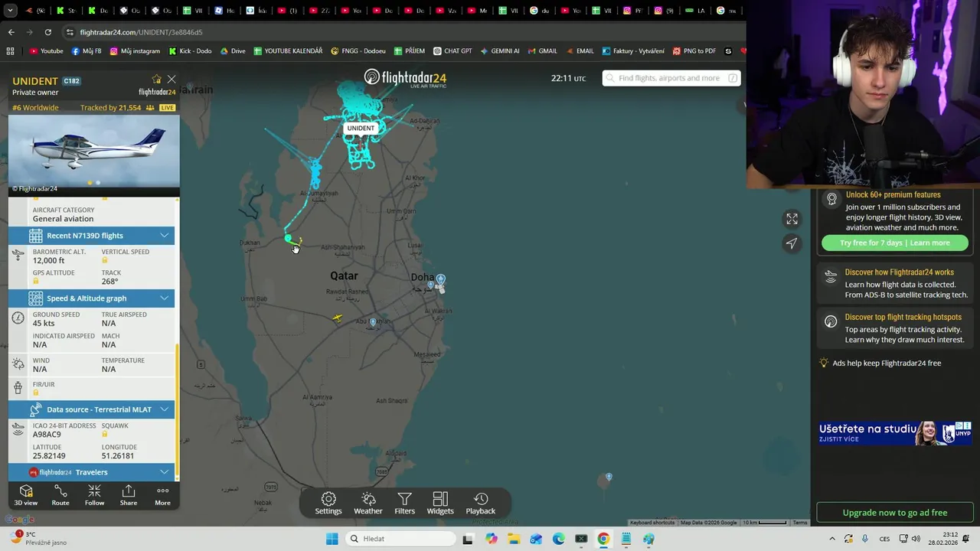
Task: Click Upgrade now to go ad free
Action: [895, 513]
